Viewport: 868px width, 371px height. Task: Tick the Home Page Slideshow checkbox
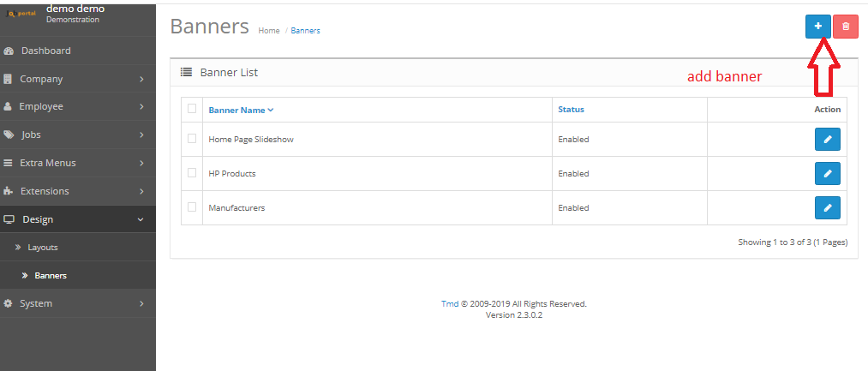coord(192,139)
